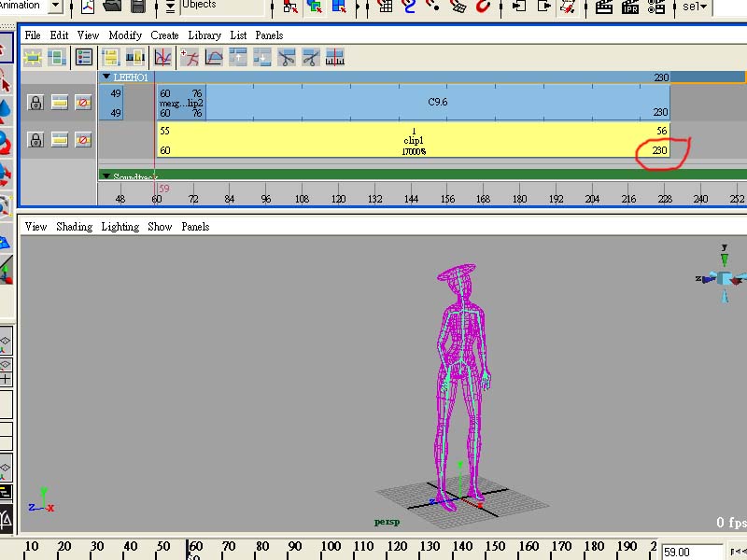Click the snap to grids icon
Image resolution: width=747 pixels, height=560 pixels.
coord(385,7)
